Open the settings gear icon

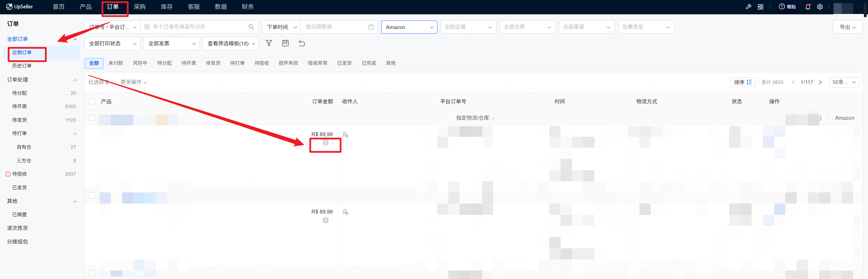coord(820,7)
